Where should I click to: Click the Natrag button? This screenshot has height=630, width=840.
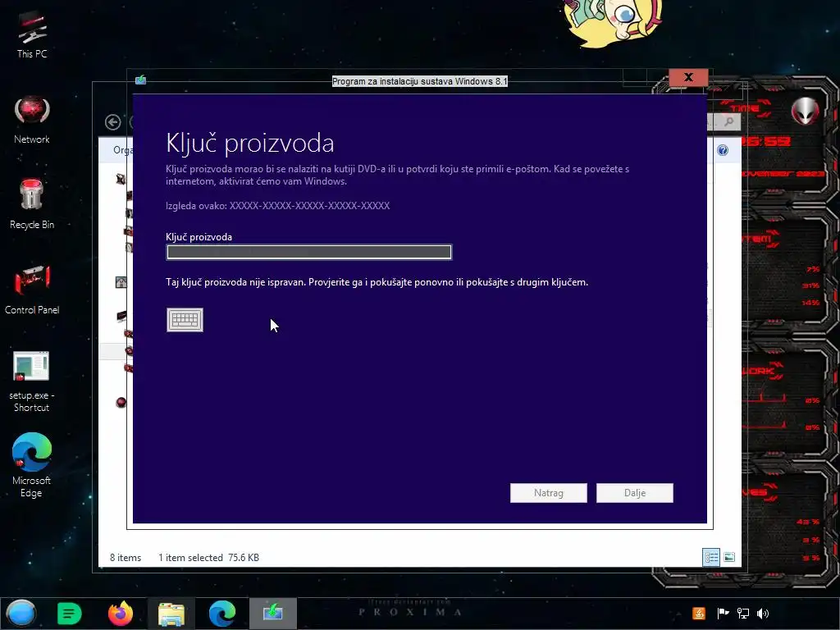(x=549, y=493)
